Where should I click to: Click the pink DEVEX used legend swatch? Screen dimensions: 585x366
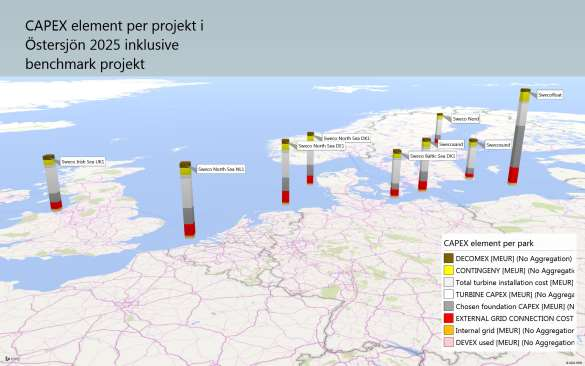point(449,342)
